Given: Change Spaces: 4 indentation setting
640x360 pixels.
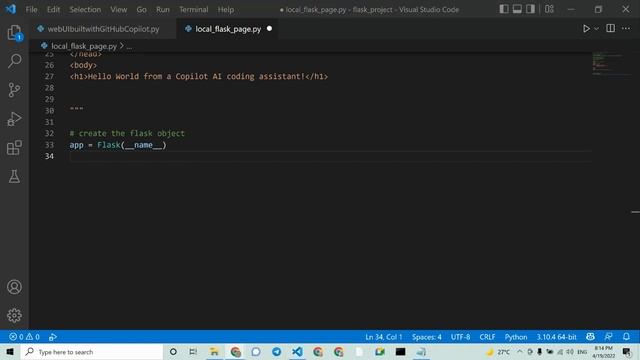Looking at the screenshot, I should (427, 337).
